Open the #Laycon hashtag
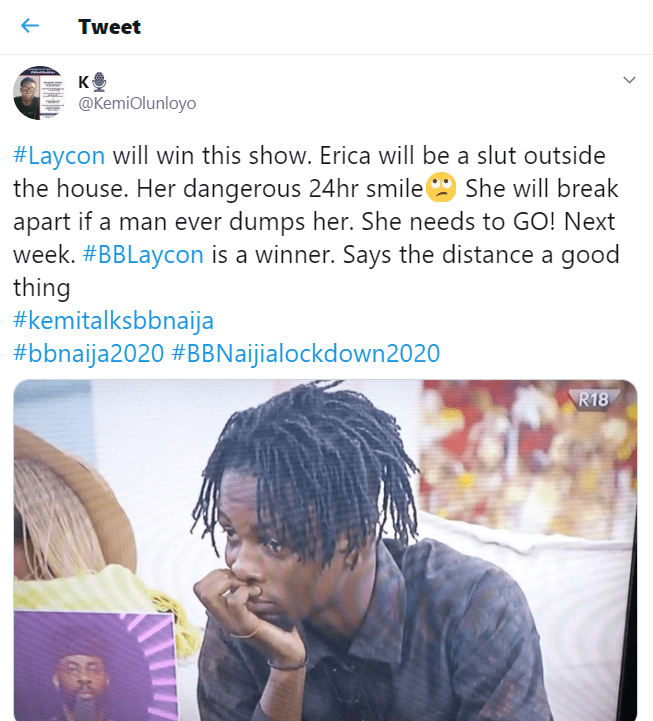The image size is (653, 721). (x=59, y=155)
